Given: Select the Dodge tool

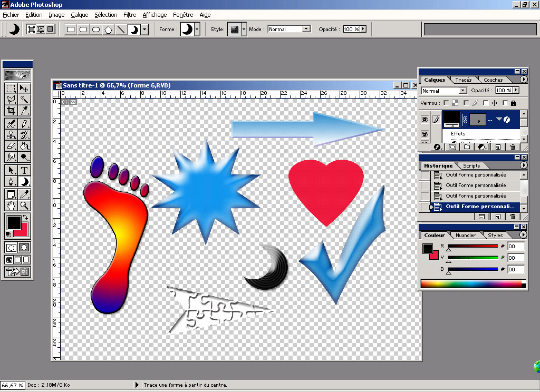Looking at the screenshot, I should [x=24, y=157].
